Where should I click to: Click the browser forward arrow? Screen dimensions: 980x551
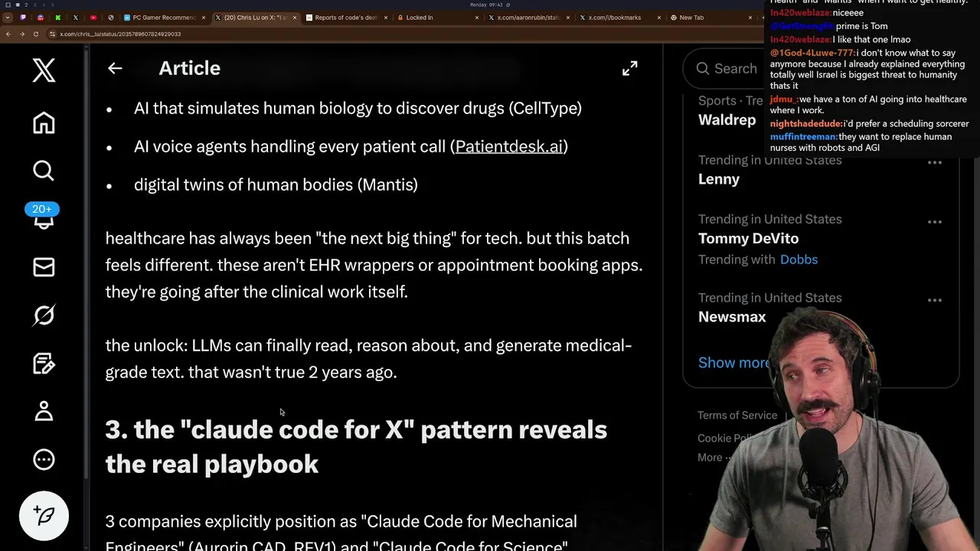click(22, 34)
